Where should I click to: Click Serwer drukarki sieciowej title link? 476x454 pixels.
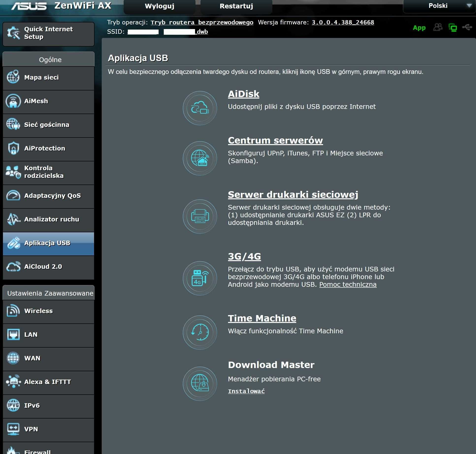(x=293, y=195)
